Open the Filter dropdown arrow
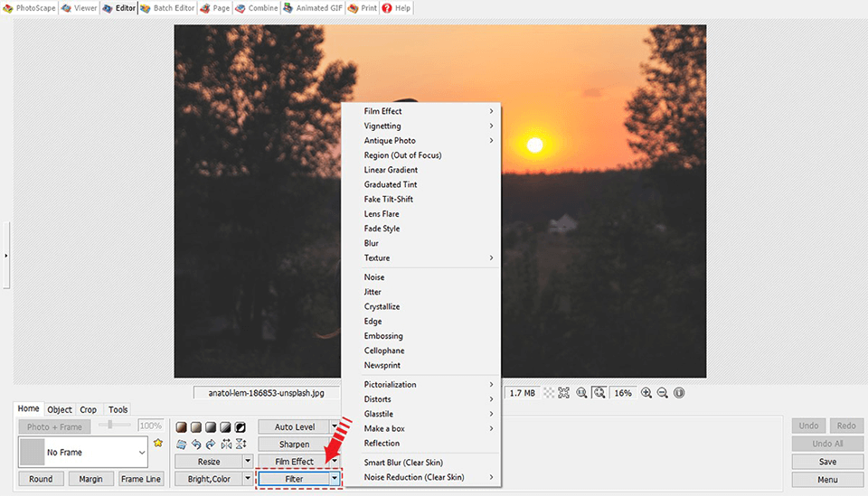Image resolution: width=868 pixels, height=496 pixels. pos(335,479)
